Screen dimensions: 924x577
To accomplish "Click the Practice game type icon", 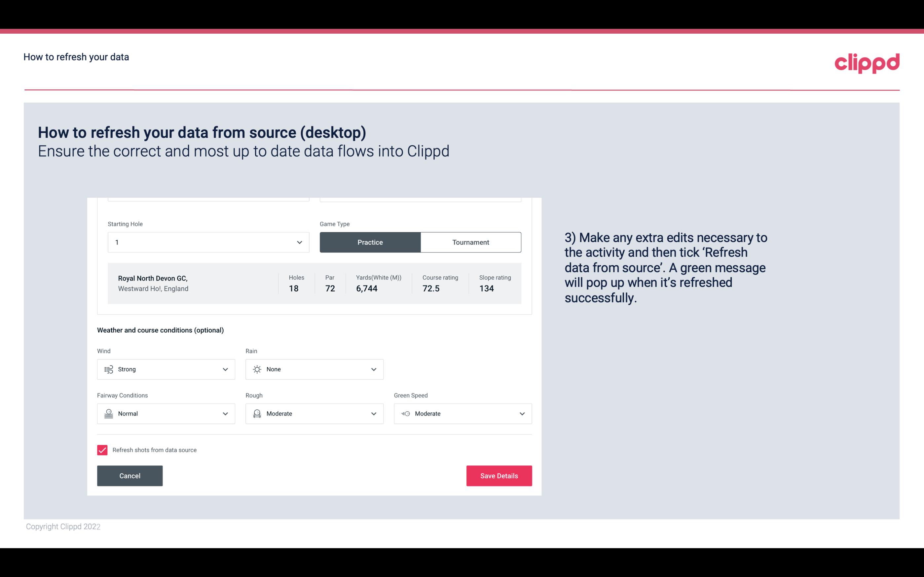I will click(x=370, y=242).
